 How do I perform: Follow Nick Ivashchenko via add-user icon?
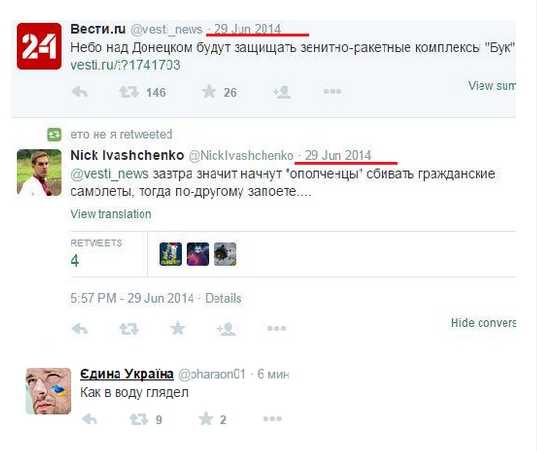pyautogui.click(x=226, y=329)
